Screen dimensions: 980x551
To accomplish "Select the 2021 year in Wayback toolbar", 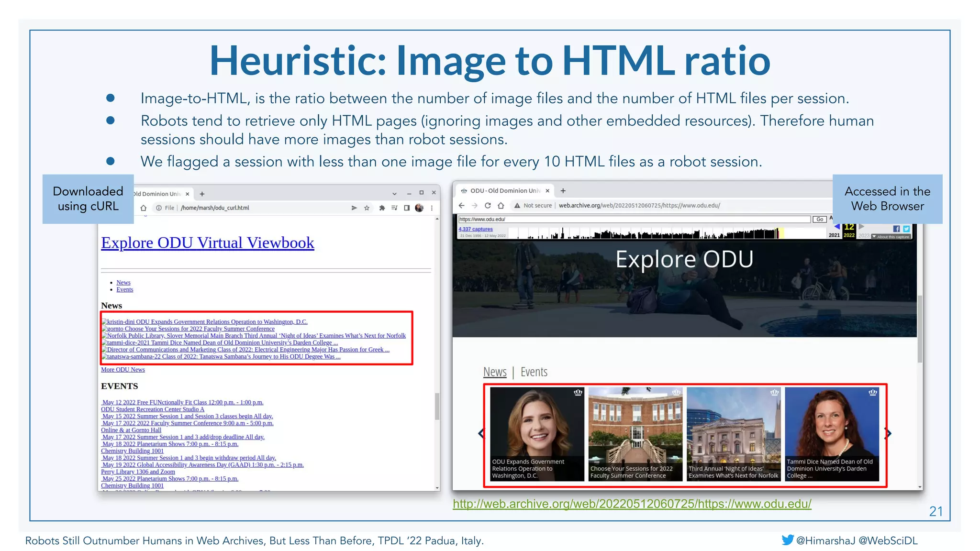I will [x=834, y=235].
